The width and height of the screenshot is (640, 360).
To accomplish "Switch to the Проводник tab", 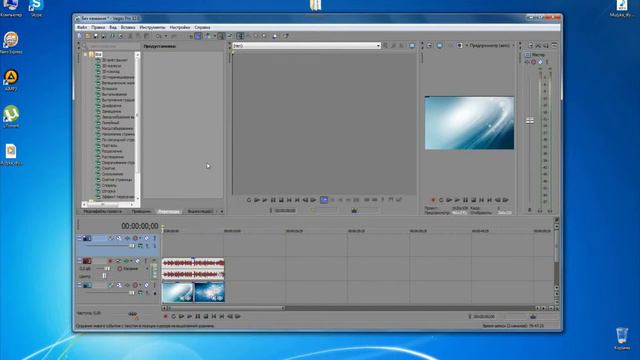I will [141, 211].
